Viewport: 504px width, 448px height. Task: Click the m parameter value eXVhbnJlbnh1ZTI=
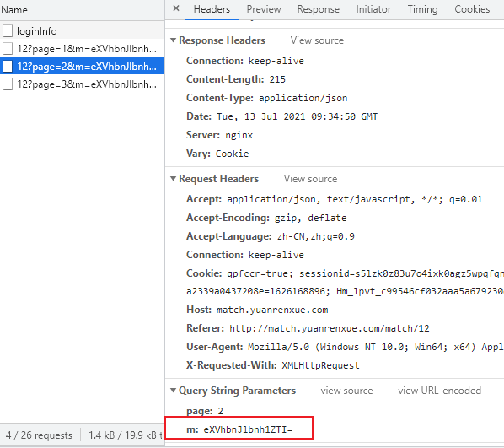click(248, 429)
